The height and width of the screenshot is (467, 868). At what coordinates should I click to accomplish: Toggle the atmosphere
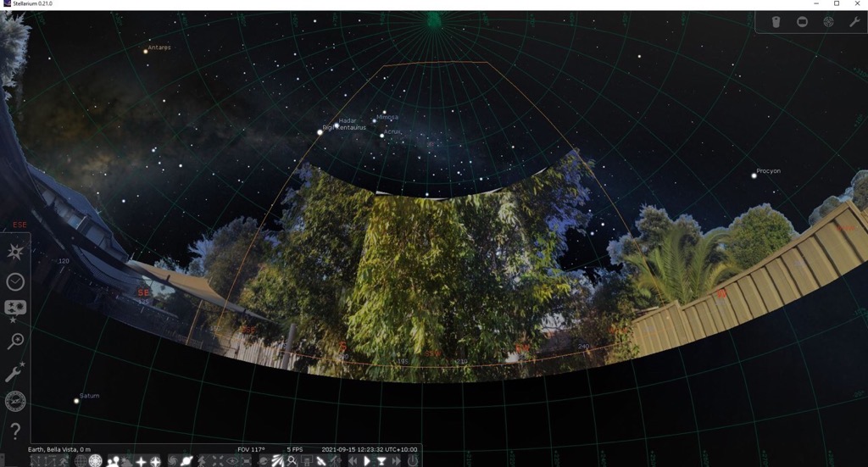tap(127, 460)
